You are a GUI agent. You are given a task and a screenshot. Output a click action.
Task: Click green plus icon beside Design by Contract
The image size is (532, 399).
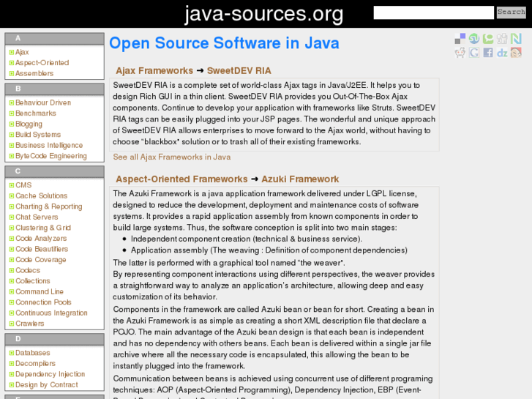12,385
